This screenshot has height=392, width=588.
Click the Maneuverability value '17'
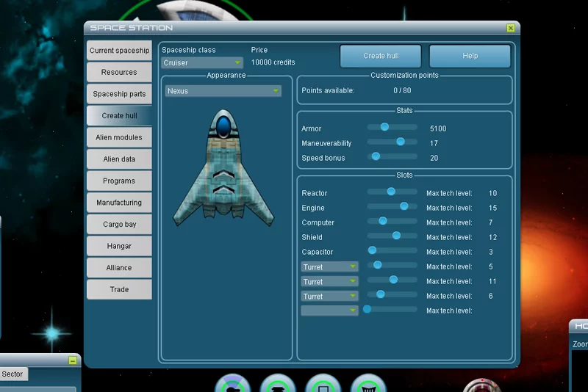click(434, 143)
